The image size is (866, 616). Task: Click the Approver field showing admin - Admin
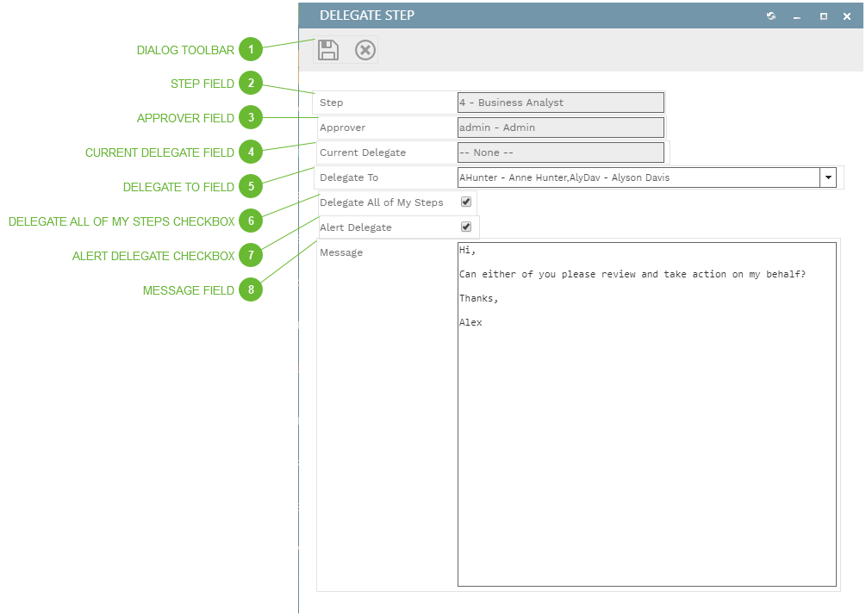(x=560, y=128)
